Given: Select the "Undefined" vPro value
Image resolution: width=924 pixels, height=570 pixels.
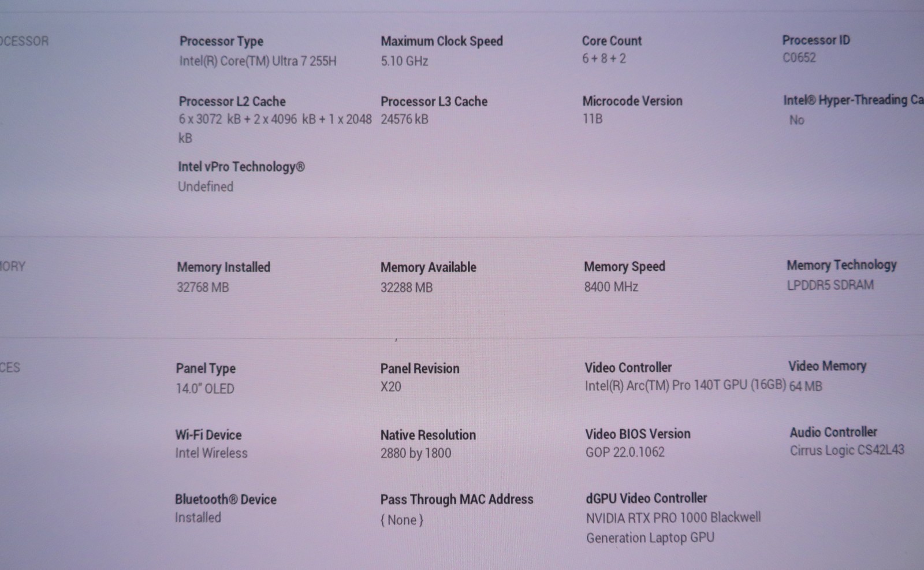Looking at the screenshot, I should pos(206,187).
